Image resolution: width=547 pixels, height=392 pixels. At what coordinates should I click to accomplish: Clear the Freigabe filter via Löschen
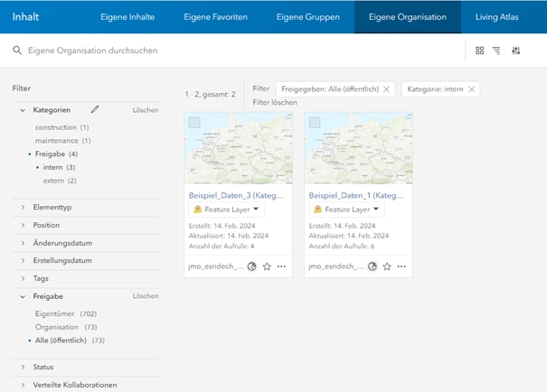pos(146,296)
